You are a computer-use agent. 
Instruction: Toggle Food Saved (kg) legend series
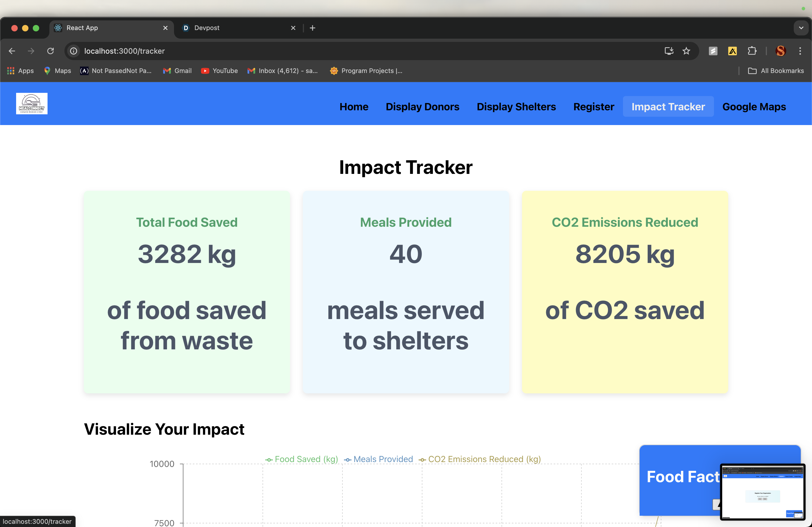pyautogui.click(x=302, y=459)
